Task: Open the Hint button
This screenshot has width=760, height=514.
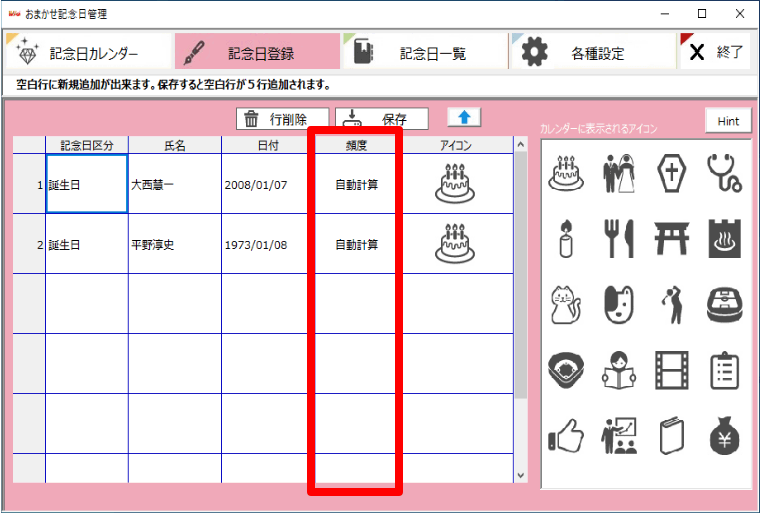Action: pyautogui.click(x=728, y=121)
